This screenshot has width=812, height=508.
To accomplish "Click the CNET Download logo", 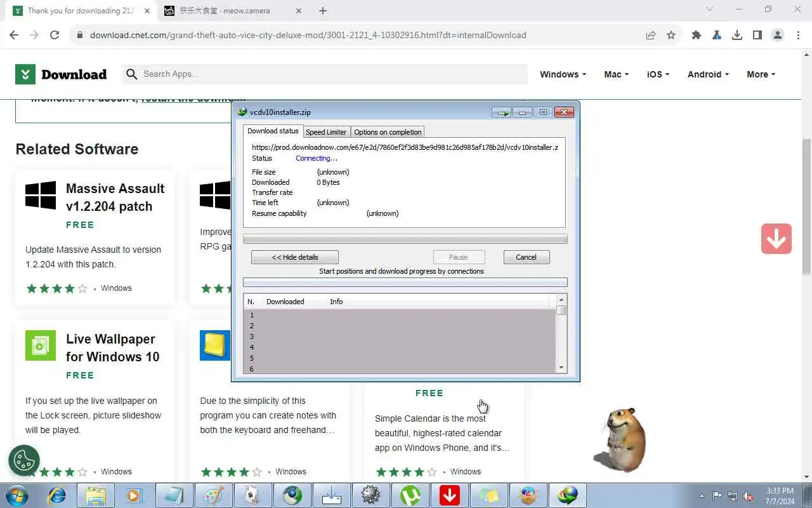I will click(x=61, y=74).
